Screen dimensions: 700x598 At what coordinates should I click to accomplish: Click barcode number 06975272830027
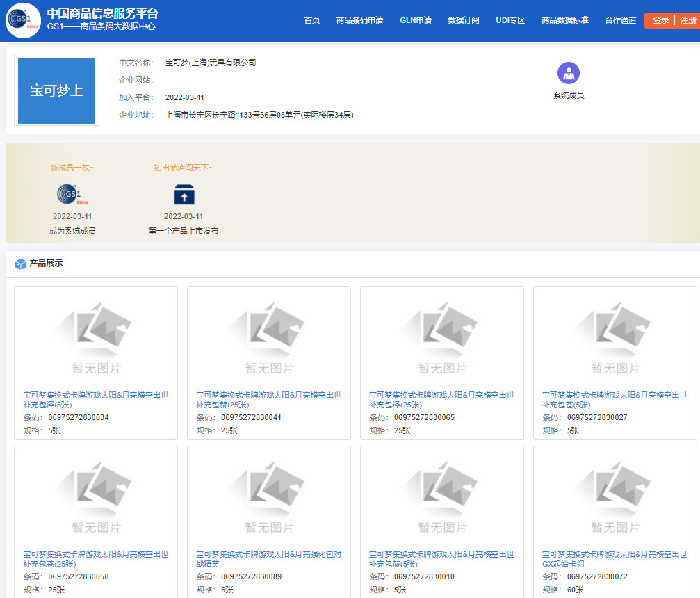tap(597, 418)
